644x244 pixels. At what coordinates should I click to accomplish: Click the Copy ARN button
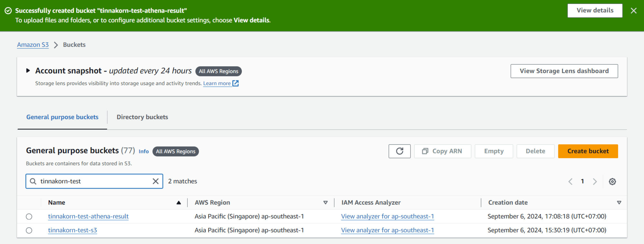[442, 151]
